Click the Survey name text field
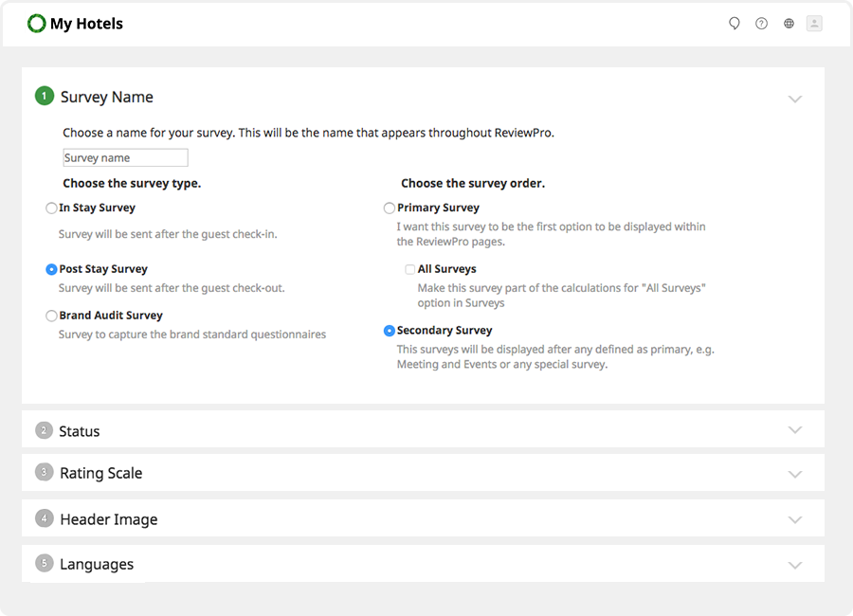853x616 pixels. (x=125, y=158)
